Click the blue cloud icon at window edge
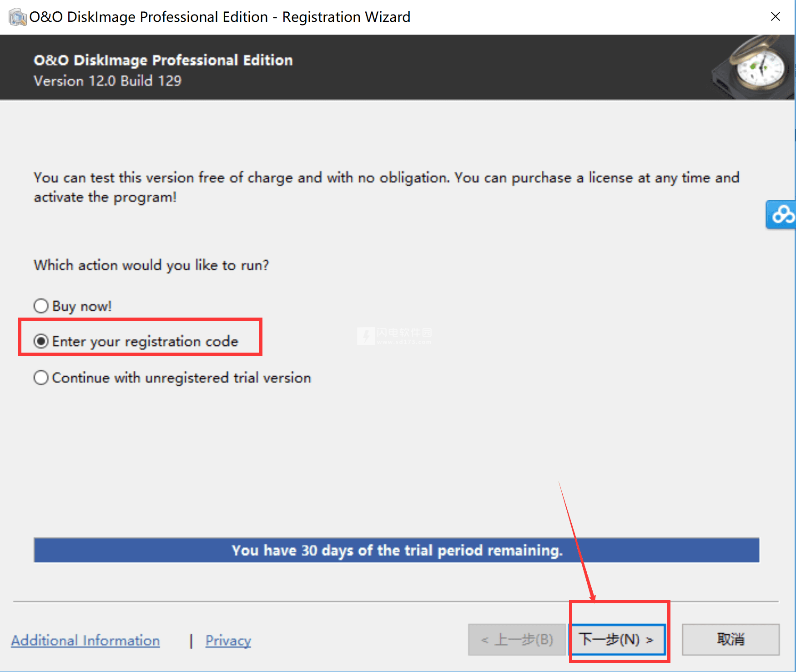The width and height of the screenshot is (796, 672). pos(781,214)
